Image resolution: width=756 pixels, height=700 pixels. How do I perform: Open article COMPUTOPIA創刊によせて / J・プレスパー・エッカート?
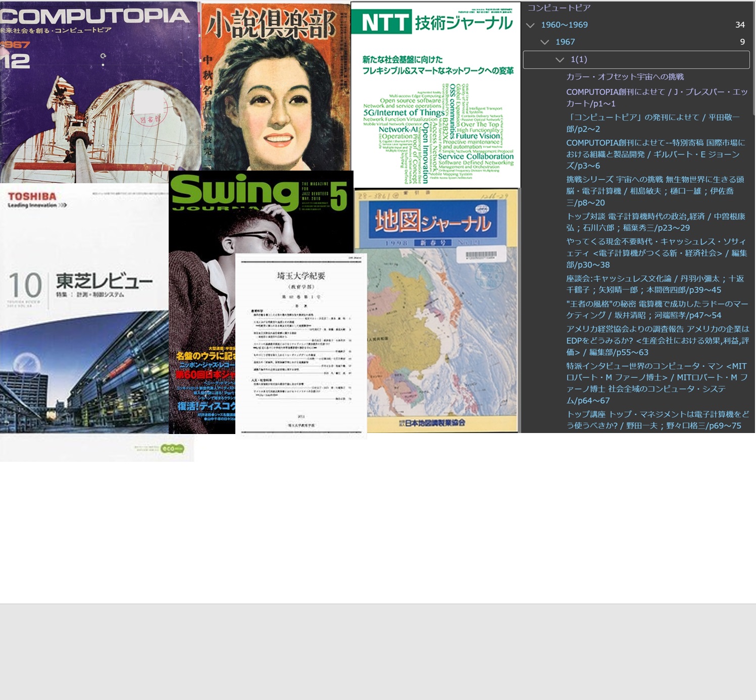coord(657,97)
